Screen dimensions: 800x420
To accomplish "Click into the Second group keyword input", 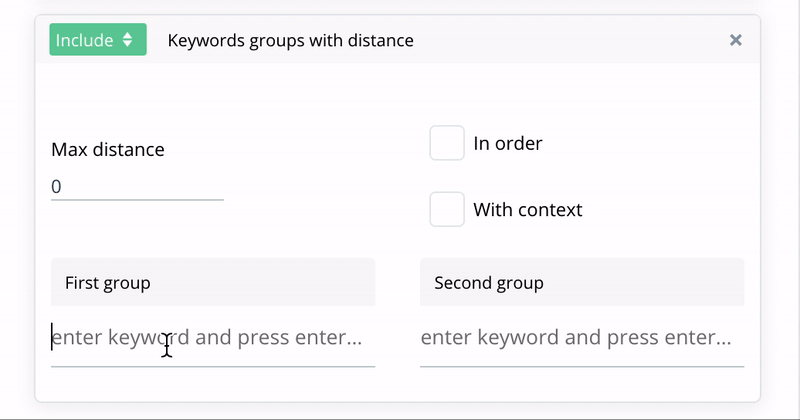I will click(x=582, y=338).
